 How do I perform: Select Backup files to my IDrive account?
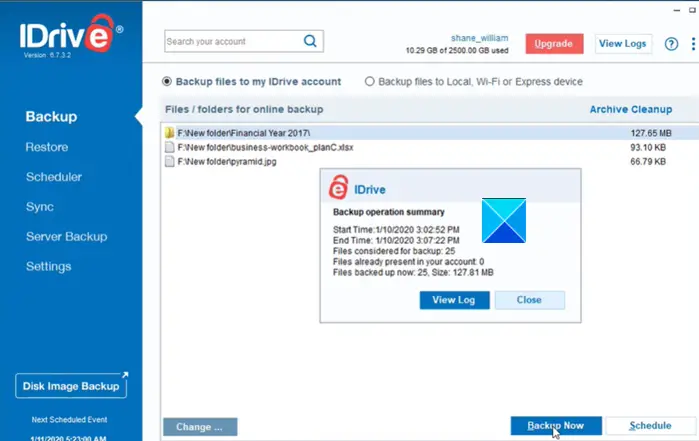point(167,82)
